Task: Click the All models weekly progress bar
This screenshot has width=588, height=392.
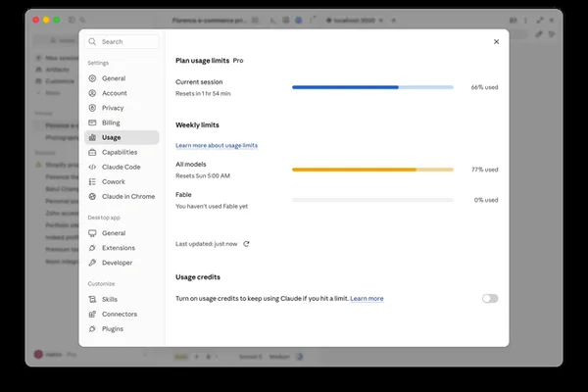Action: coord(372,170)
